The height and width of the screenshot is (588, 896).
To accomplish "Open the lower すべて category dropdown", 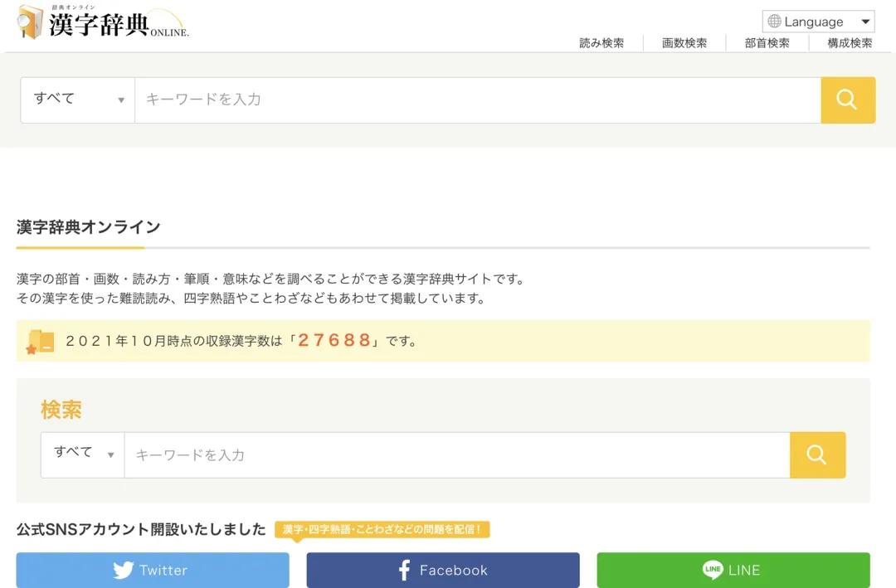I will tap(83, 454).
